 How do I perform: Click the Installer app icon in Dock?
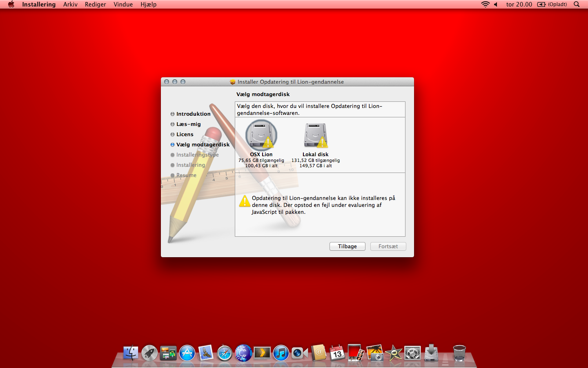(x=431, y=353)
